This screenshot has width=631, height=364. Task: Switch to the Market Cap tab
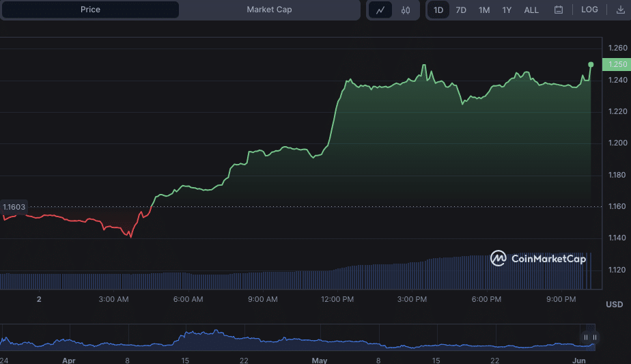pos(269,10)
